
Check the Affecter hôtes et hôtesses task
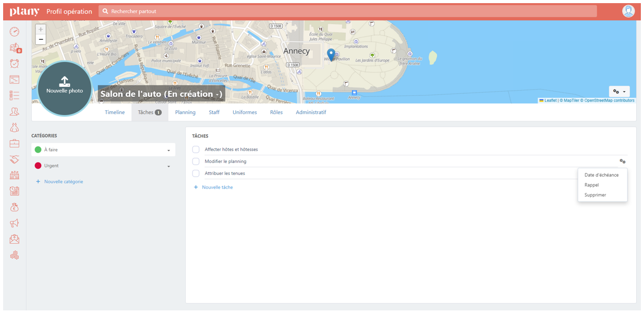coord(196,149)
